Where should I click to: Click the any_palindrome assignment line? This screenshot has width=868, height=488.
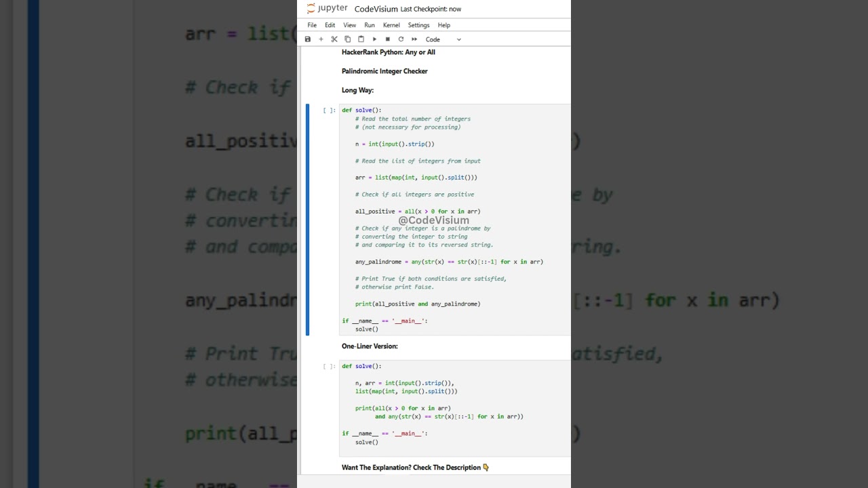(449, 262)
